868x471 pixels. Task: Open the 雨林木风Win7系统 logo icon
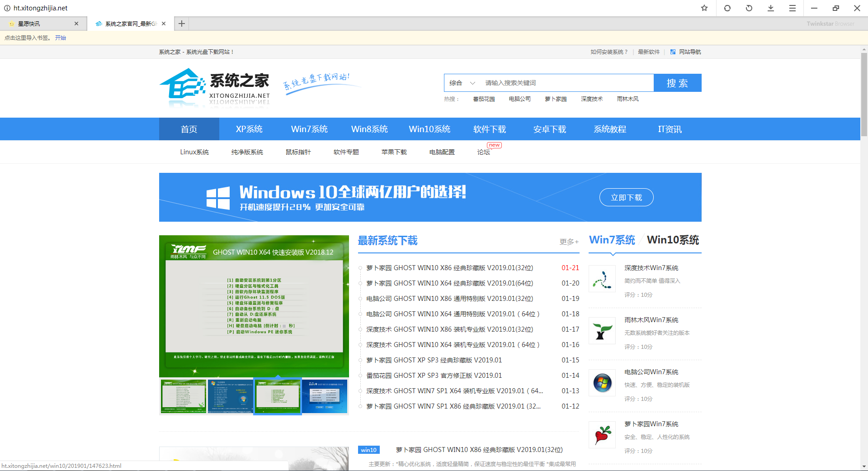point(602,331)
